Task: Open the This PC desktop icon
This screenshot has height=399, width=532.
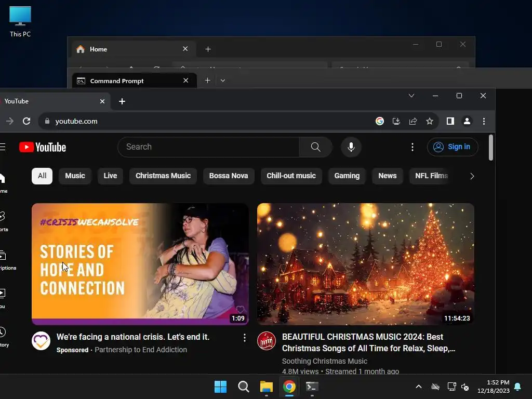Action: pyautogui.click(x=20, y=22)
